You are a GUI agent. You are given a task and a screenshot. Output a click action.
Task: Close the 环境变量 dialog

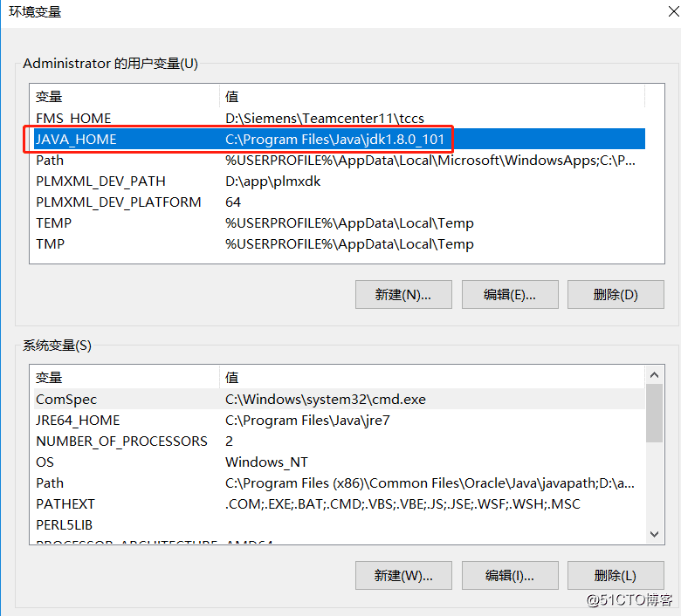673,11
